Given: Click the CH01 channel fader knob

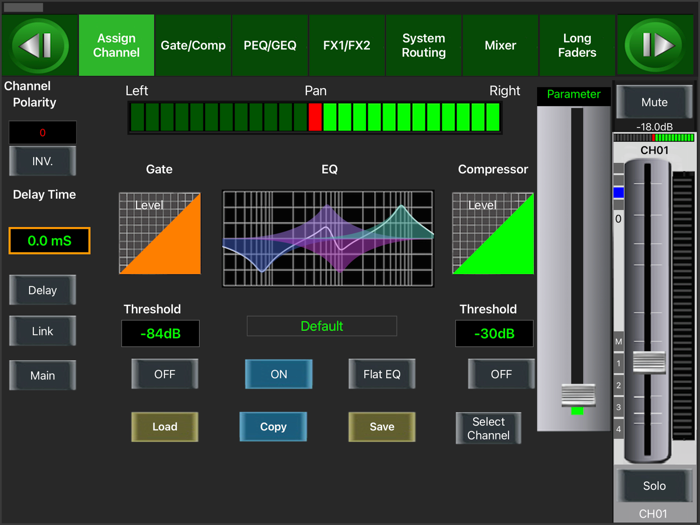Looking at the screenshot, I should pos(649,362).
